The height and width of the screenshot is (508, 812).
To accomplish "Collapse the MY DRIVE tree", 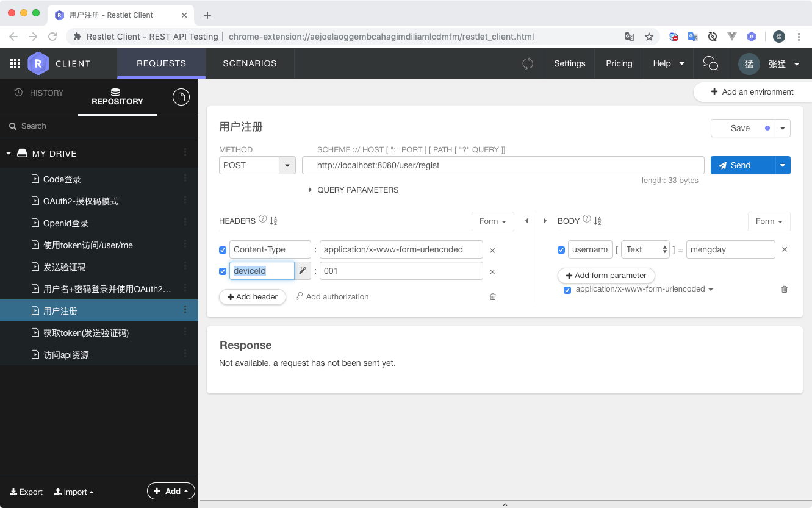I will tap(9, 153).
